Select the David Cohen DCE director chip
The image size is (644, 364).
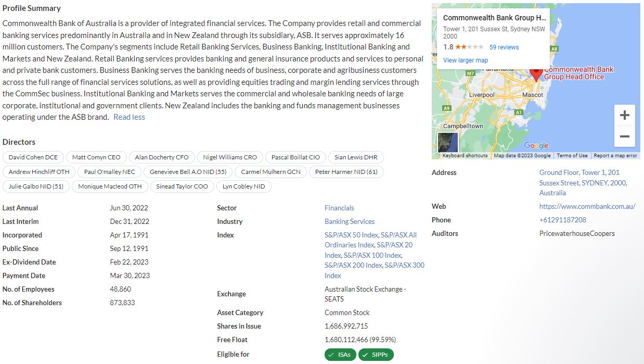pos(33,157)
